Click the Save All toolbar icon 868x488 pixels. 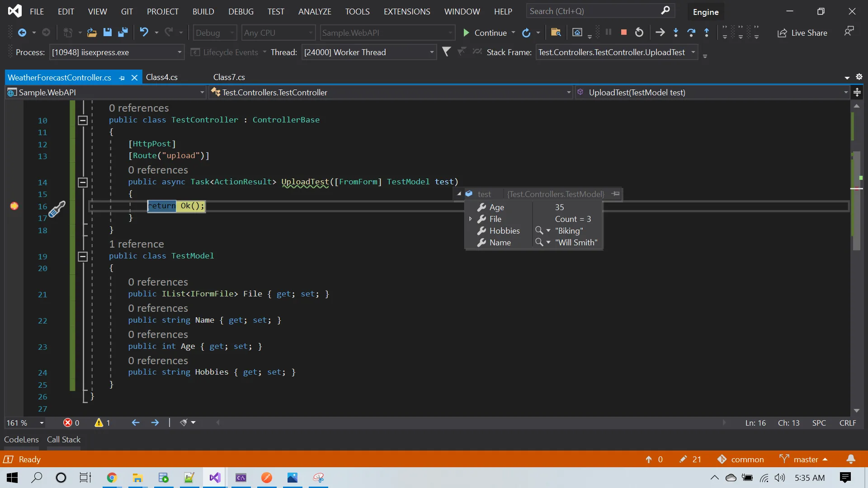click(x=123, y=32)
